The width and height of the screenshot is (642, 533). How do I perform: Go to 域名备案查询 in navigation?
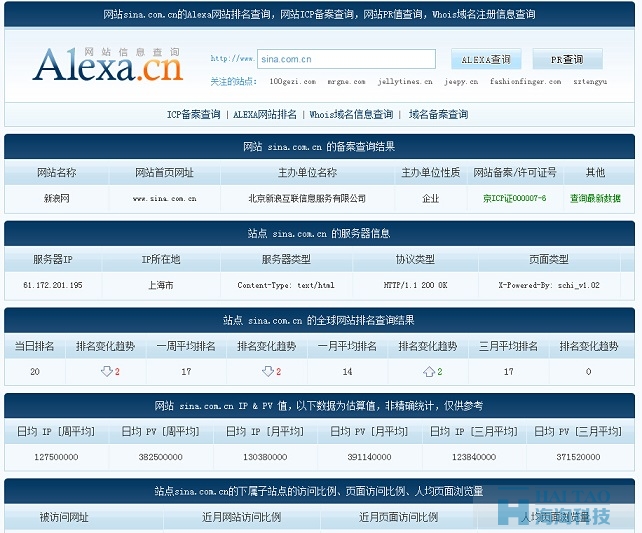click(x=439, y=114)
